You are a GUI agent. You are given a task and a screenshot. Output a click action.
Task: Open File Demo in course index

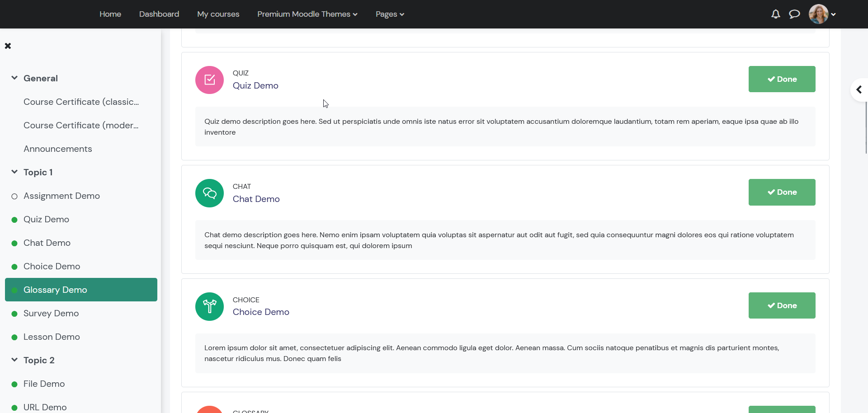tap(44, 384)
